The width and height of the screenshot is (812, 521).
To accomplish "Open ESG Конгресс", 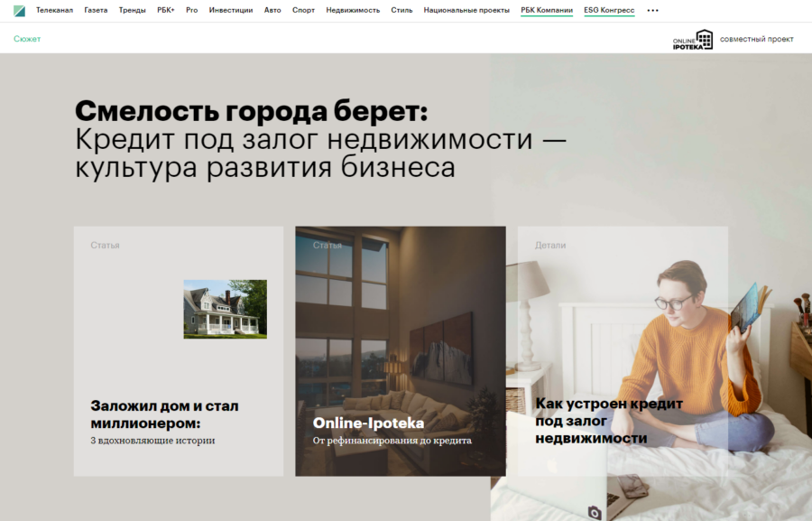I will tap(608, 10).
